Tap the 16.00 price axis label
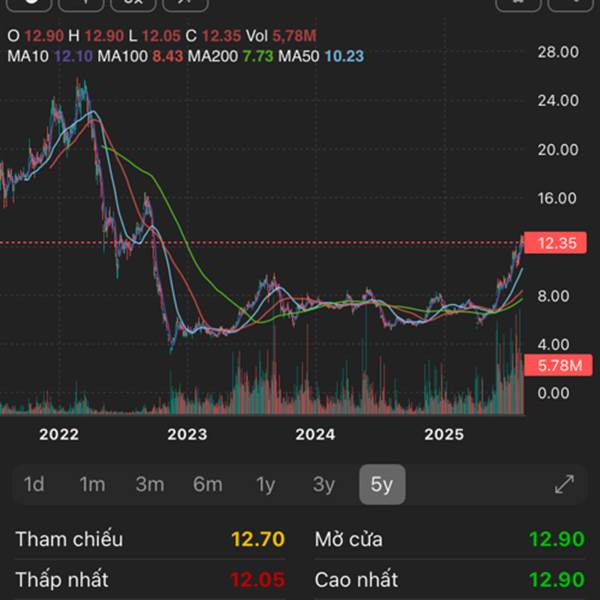Viewport: 600px width, 600px height. pos(557,198)
